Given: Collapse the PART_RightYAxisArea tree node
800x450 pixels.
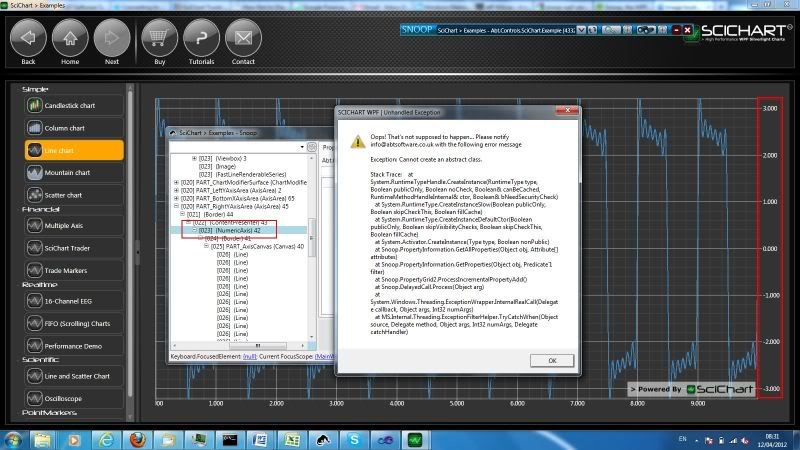Looking at the screenshot, I should tap(177, 206).
